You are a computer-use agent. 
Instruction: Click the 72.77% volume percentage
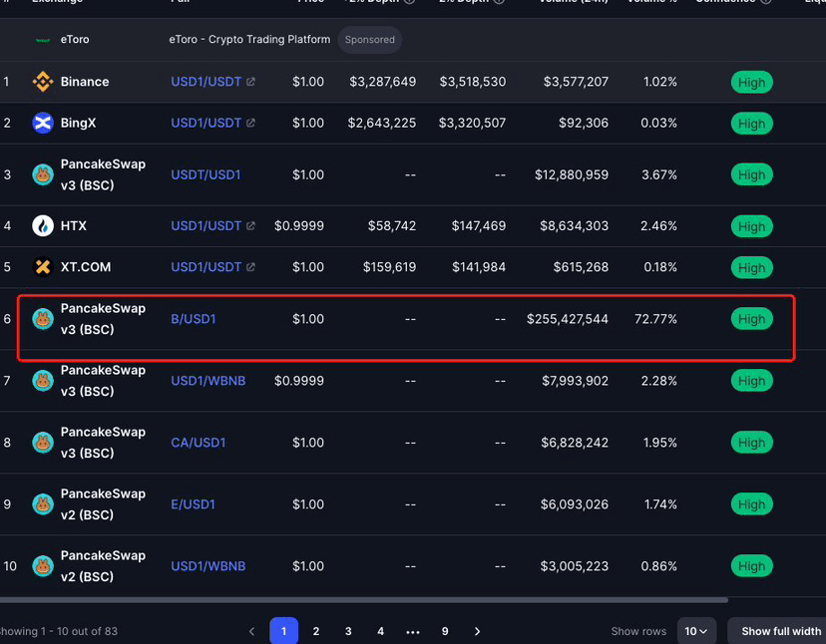click(x=655, y=319)
